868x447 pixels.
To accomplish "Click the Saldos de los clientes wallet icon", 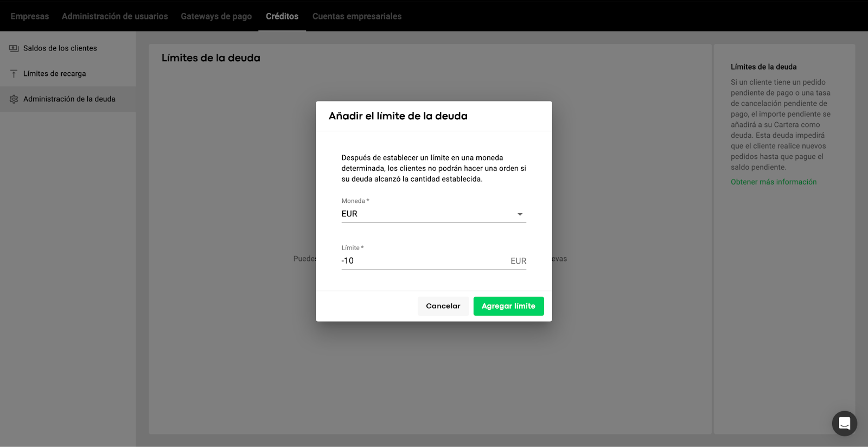I will tap(14, 48).
